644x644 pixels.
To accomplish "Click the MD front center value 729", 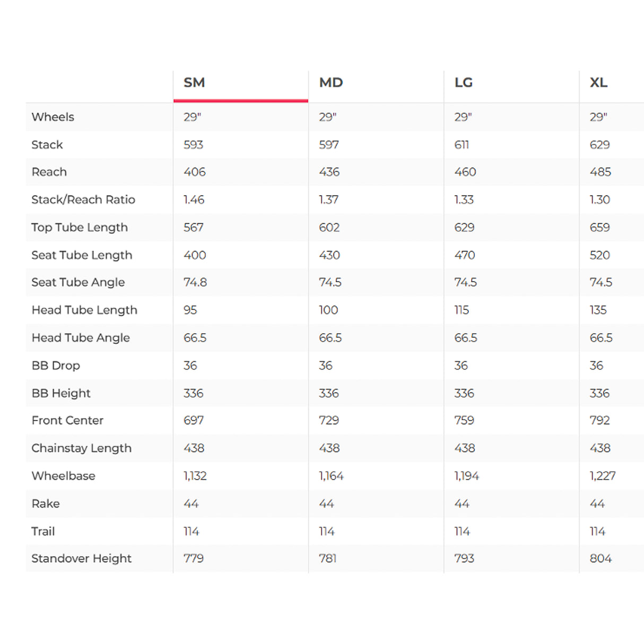I will [329, 420].
